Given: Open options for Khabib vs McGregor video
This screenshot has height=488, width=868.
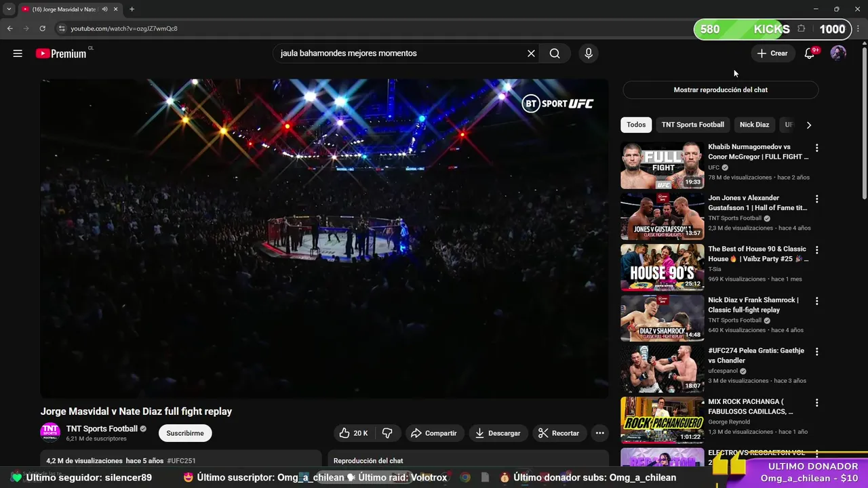Looking at the screenshot, I should click(816, 148).
